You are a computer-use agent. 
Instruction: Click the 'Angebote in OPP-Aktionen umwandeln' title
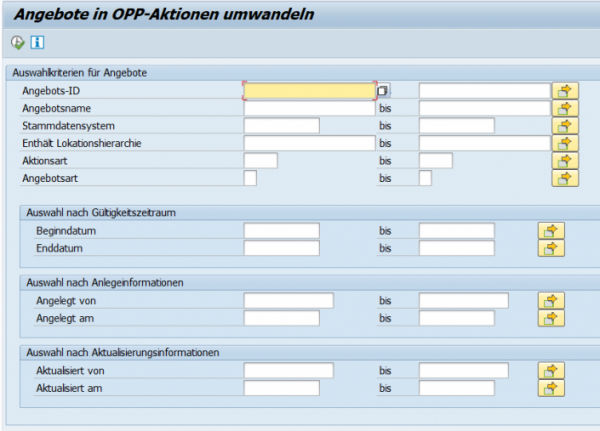[x=164, y=15]
